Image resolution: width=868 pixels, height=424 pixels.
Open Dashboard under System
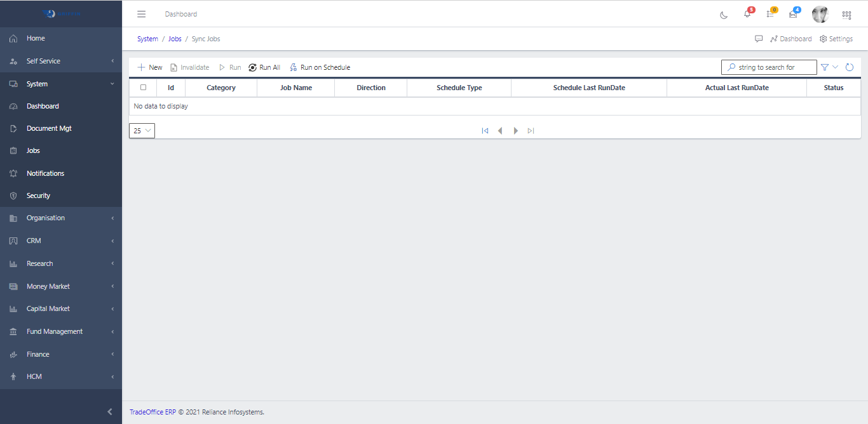click(x=61, y=106)
